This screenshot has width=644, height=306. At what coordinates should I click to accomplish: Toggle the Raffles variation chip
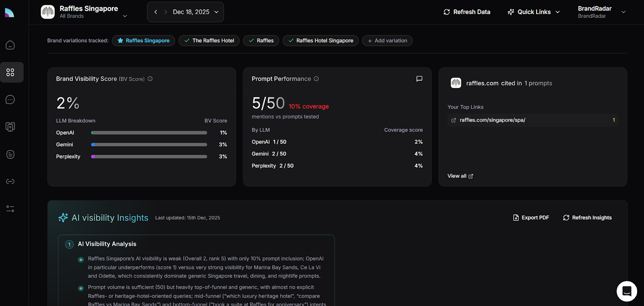(261, 41)
